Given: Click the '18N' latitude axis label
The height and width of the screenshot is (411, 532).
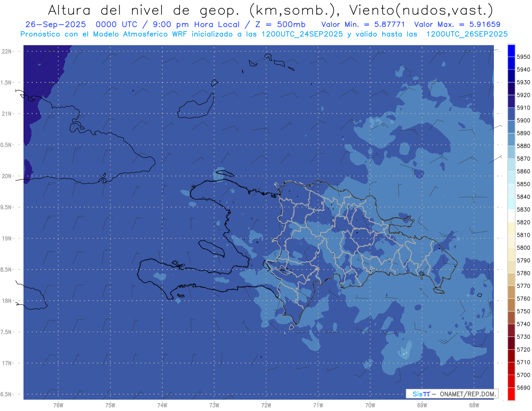Looking at the screenshot, I should pyautogui.click(x=7, y=301).
